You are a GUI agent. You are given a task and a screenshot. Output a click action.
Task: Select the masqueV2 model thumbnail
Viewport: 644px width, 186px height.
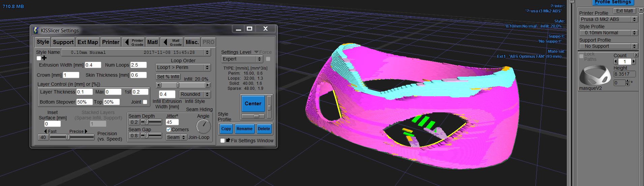tap(595, 76)
